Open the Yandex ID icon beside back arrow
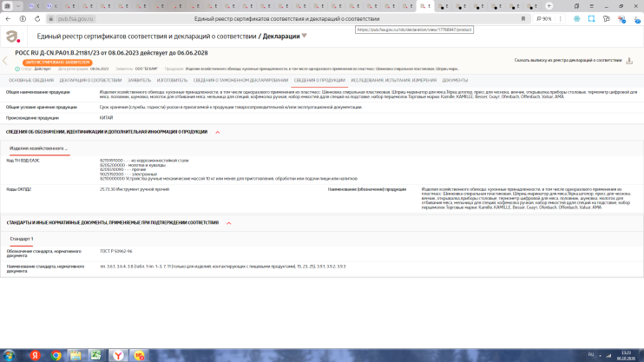 tap(23, 19)
